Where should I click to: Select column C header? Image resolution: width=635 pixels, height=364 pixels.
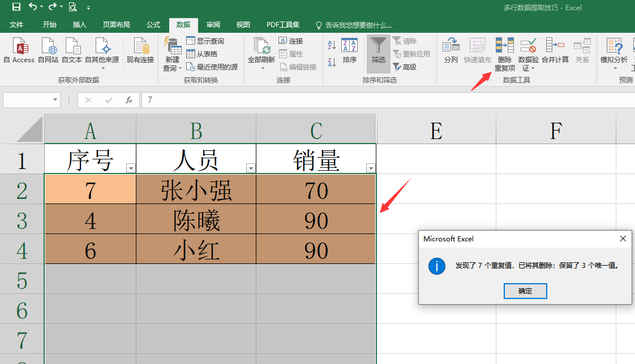pos(316,129)
